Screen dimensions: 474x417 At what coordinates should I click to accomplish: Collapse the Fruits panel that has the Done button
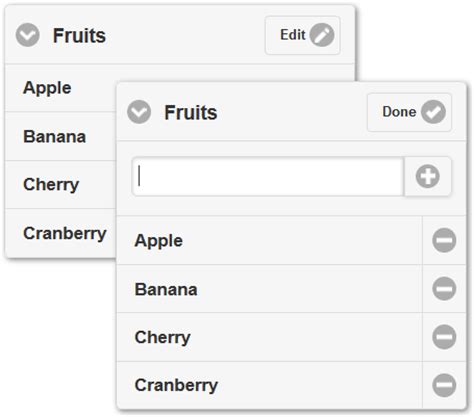click(139, 112)
